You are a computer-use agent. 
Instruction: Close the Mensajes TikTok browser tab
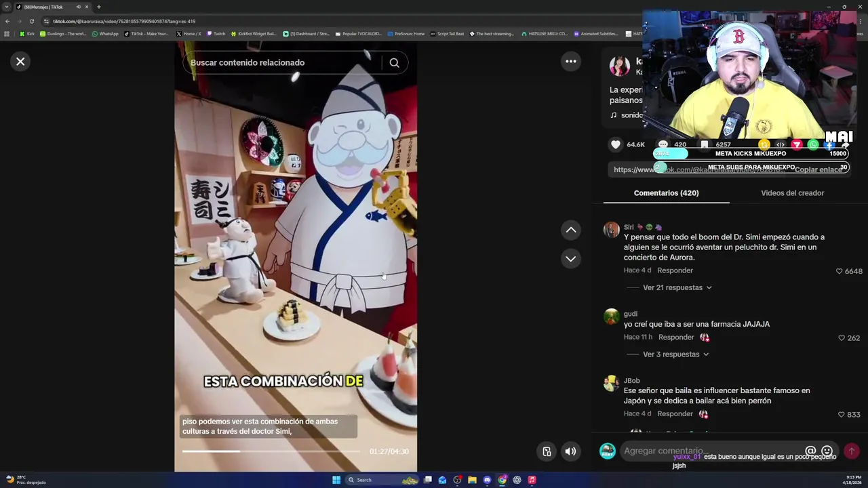(87, 7)
